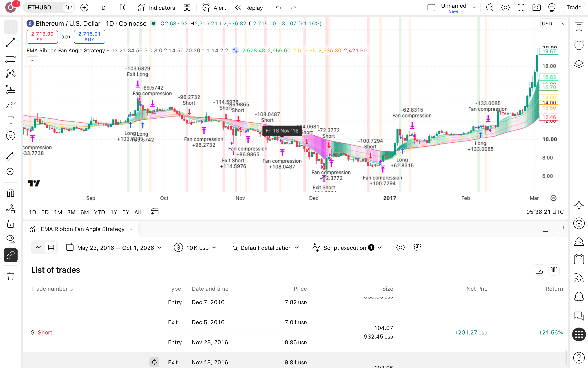Open the Fibonacci retracement tools
Screen dimensions: 588x368
(10, 58)
